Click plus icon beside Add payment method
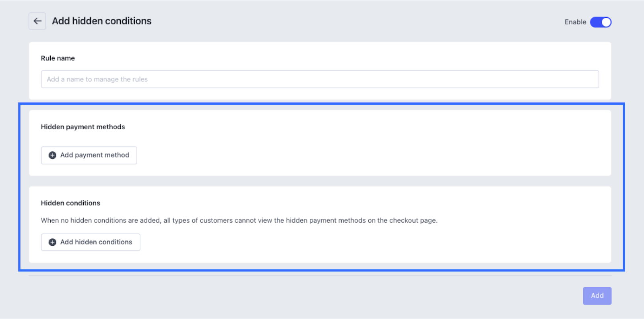Image resolution: width=644 pixels, height=319 pixels. coord(52,155)
